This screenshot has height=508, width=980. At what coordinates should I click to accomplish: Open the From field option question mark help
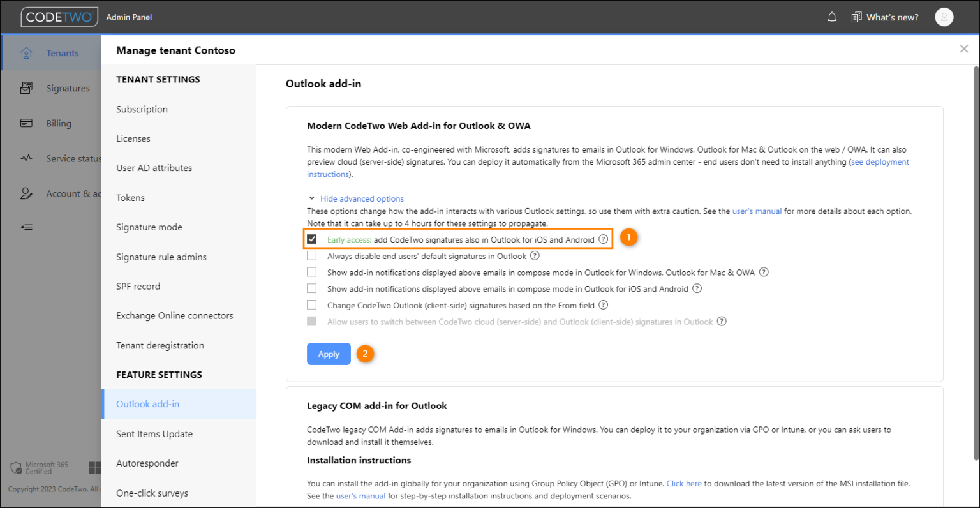pos(603,304)
